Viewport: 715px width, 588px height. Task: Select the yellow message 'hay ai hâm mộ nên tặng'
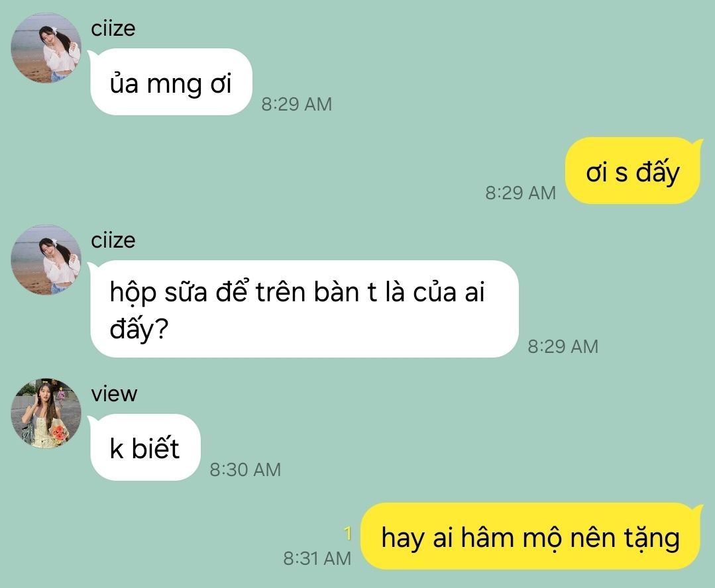(530, 536)
